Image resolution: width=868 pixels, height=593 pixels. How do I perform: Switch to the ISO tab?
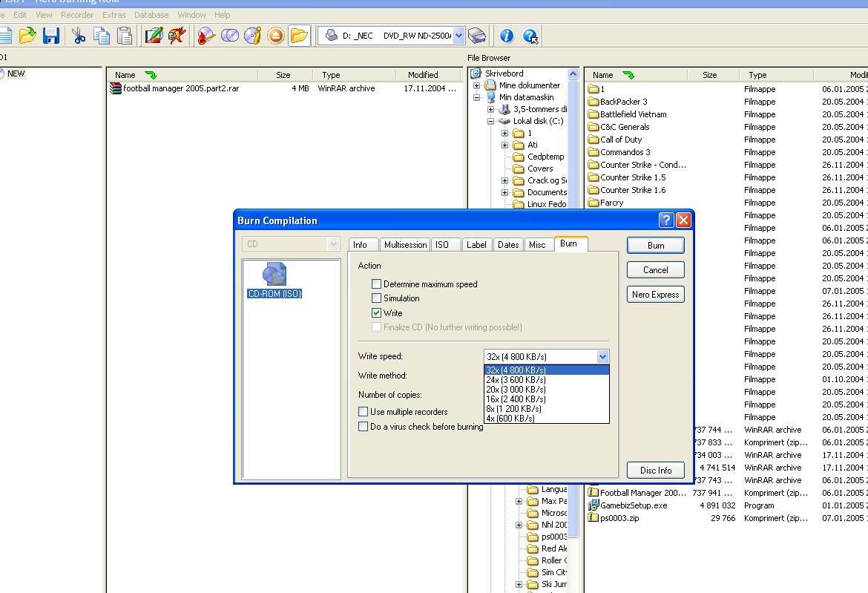[446, 245]
